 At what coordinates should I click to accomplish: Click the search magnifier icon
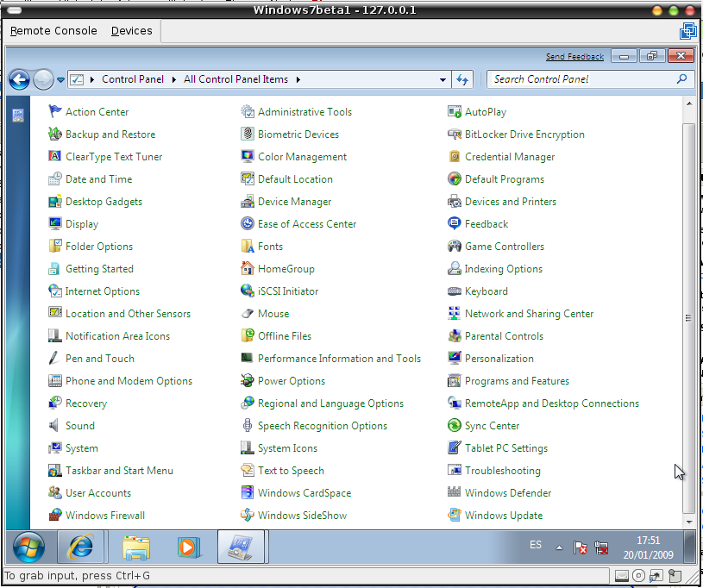pyautogui.click(x=681, y=78)
